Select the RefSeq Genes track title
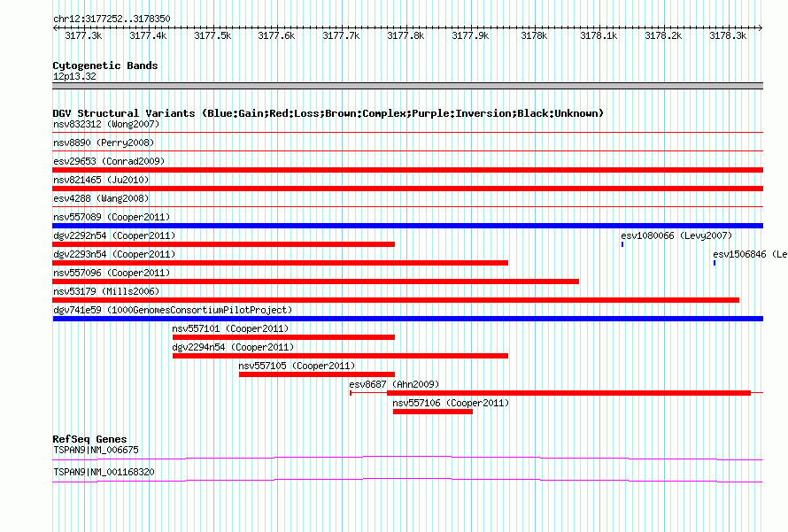The width and height of the screenshot is (788, 532). point(89,439)
